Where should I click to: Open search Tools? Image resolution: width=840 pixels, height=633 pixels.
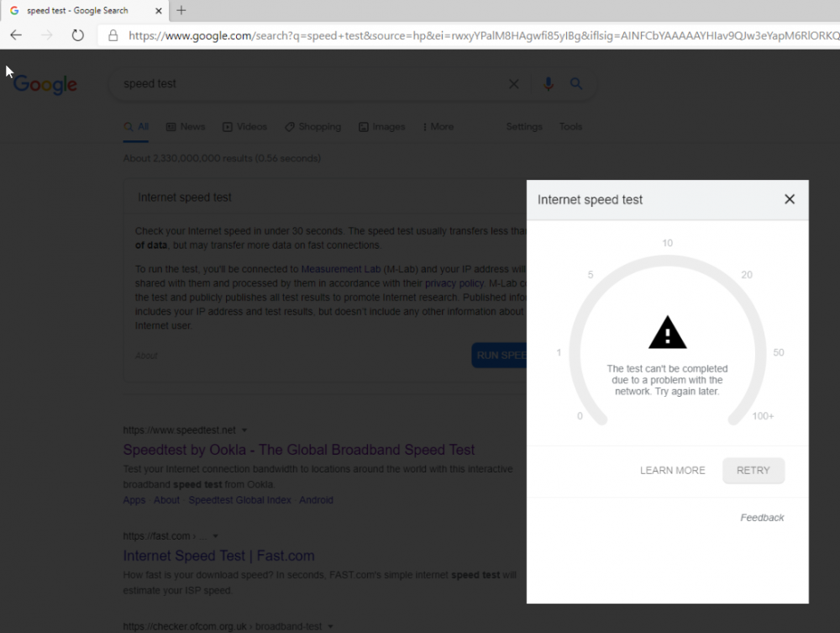(x=570, y=126)
